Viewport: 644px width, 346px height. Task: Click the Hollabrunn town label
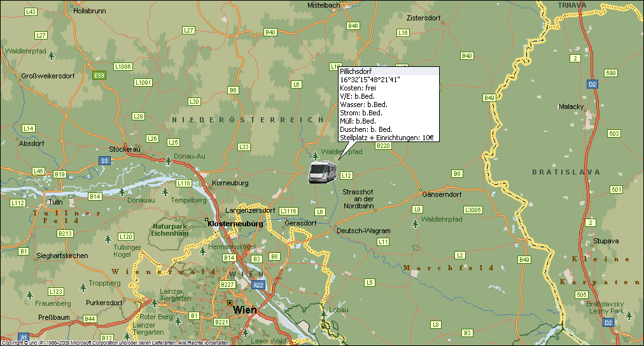(x=89, y=11)
